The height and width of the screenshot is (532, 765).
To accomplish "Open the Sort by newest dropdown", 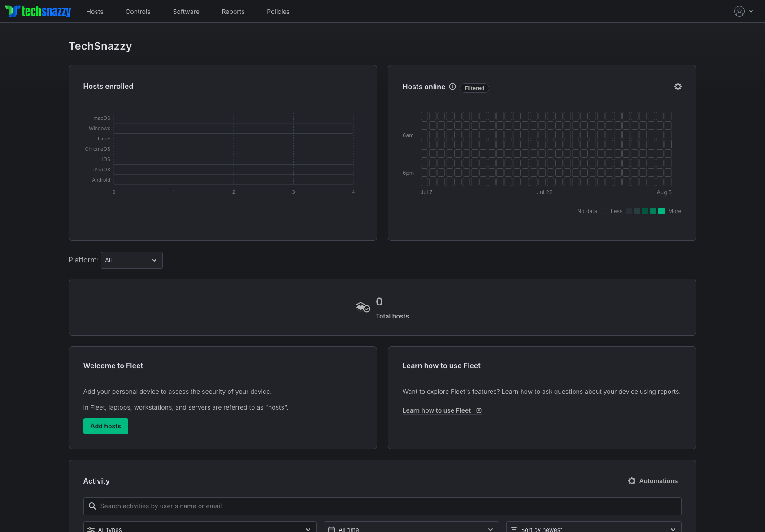I will coord(594,528).
